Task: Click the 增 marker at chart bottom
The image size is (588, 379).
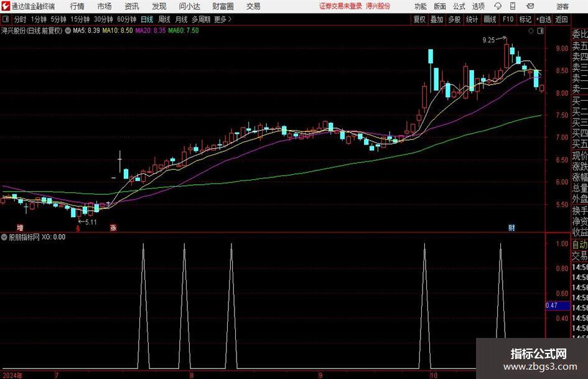Action: point(21,227)
